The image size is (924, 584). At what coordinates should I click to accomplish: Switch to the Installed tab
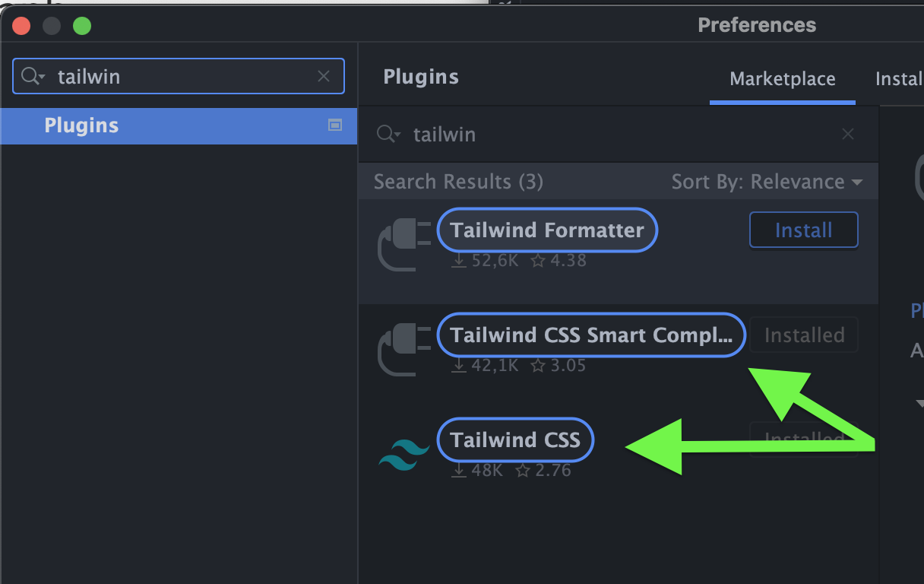click(899, 79)
